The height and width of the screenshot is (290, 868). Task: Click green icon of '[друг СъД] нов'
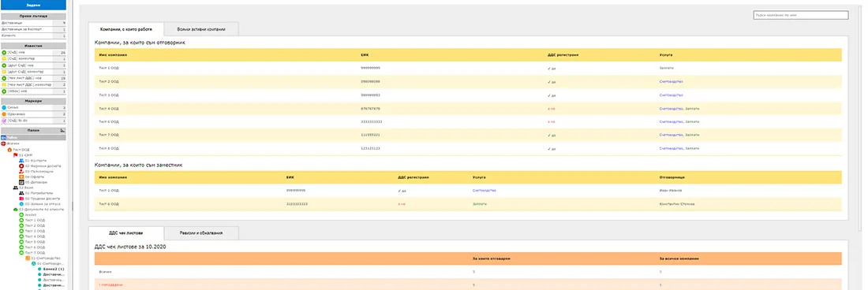(4, 65)
